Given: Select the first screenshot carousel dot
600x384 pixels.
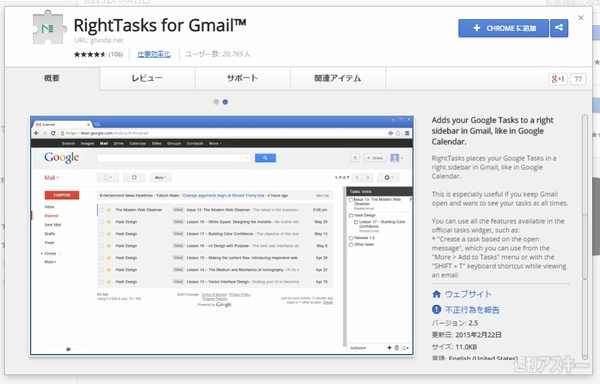Looking at the screenshot, I should pos(216,102).
